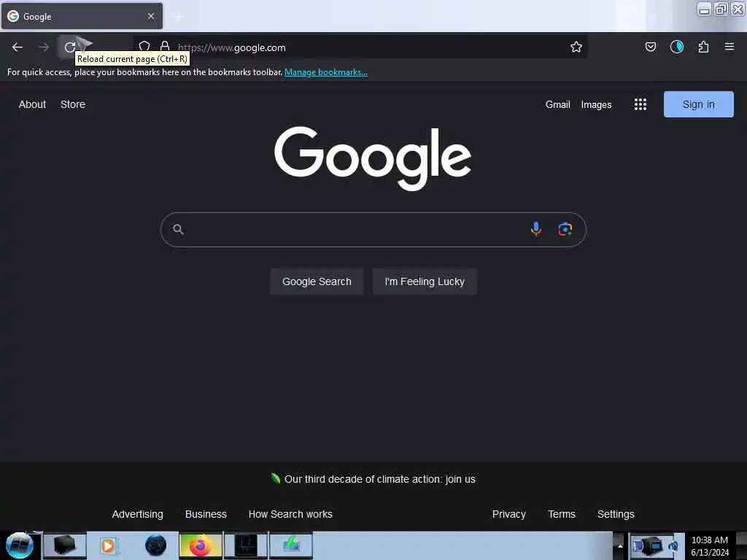Open the Privacy footer link

click(508, 514)
